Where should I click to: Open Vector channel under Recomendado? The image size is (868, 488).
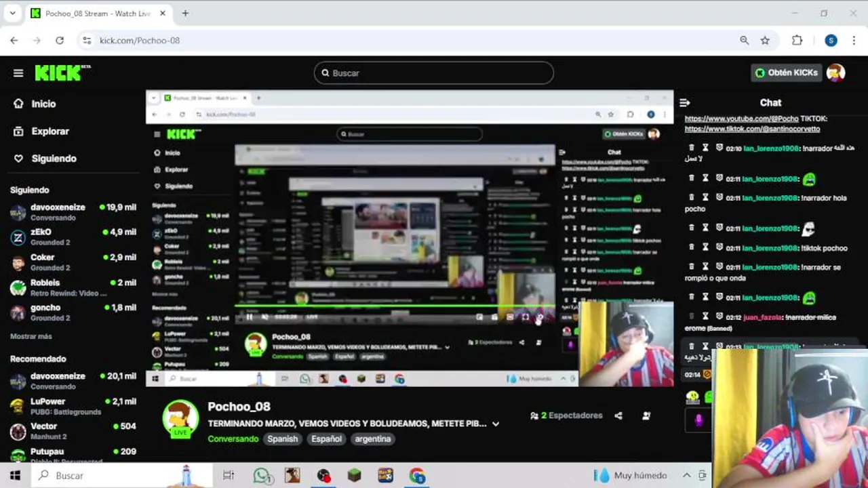73,430
